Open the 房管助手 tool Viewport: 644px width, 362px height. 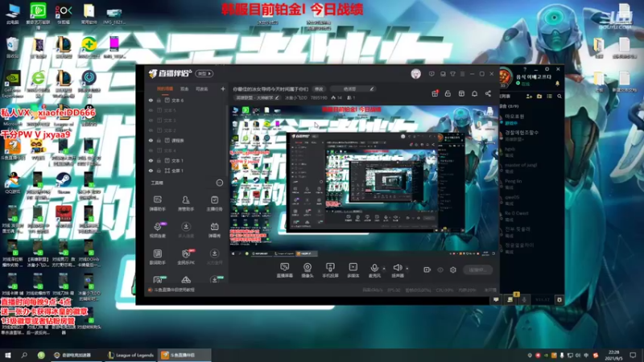186,204
